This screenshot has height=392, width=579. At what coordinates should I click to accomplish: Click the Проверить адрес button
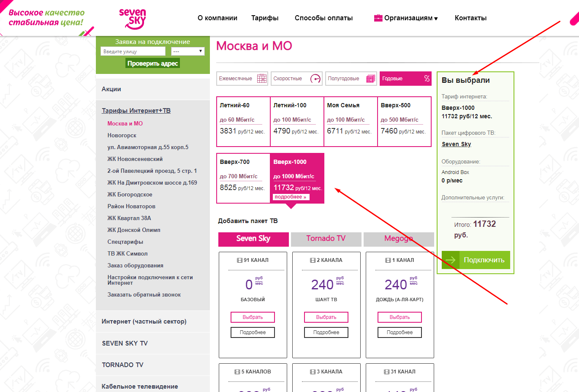(153, 63)
